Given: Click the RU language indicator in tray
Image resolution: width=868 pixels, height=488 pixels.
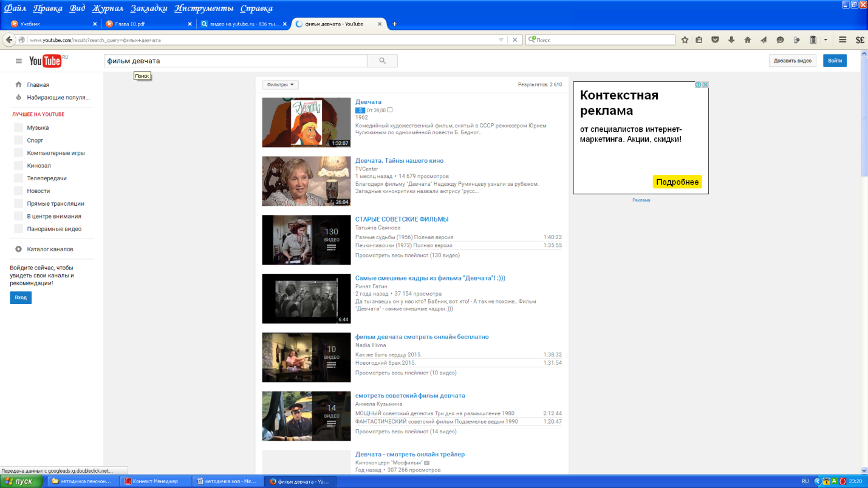Looking at the screenshot, I should [x=805, y=481].
